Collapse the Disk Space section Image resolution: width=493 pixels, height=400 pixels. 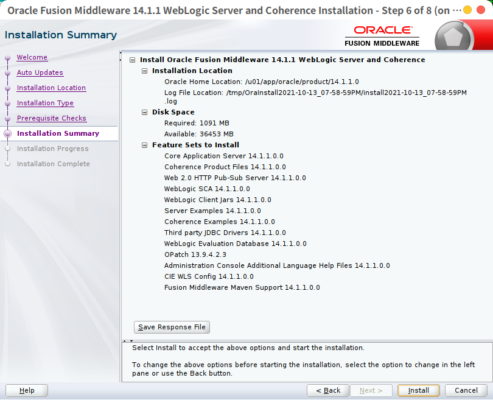click(x=144, y=112)
